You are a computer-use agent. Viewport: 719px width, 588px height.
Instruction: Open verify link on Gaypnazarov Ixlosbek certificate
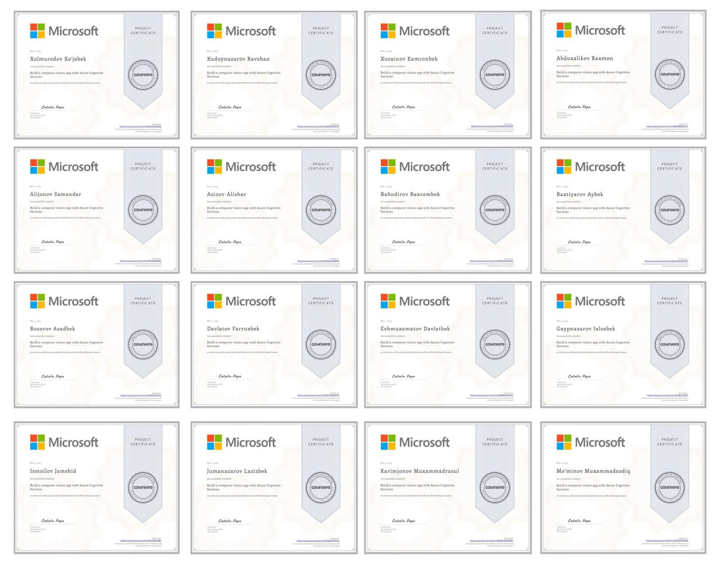pyautogui.click(x=667, y=395)
